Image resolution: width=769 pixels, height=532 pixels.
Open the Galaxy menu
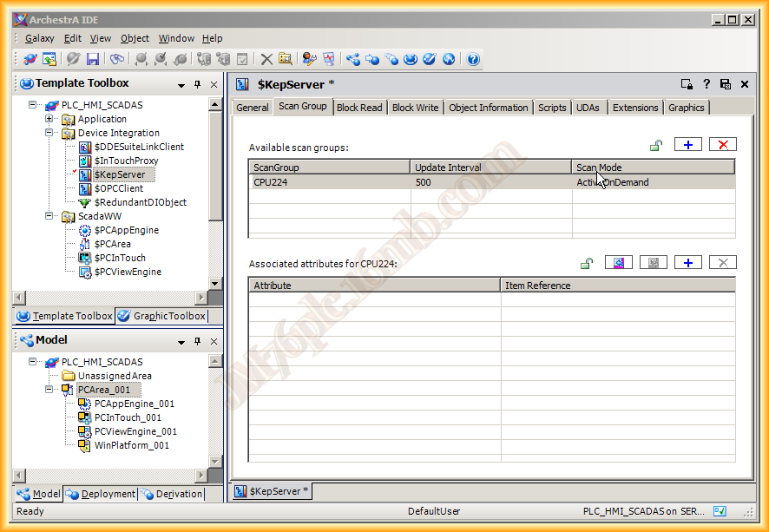click(x=39, y=38)
